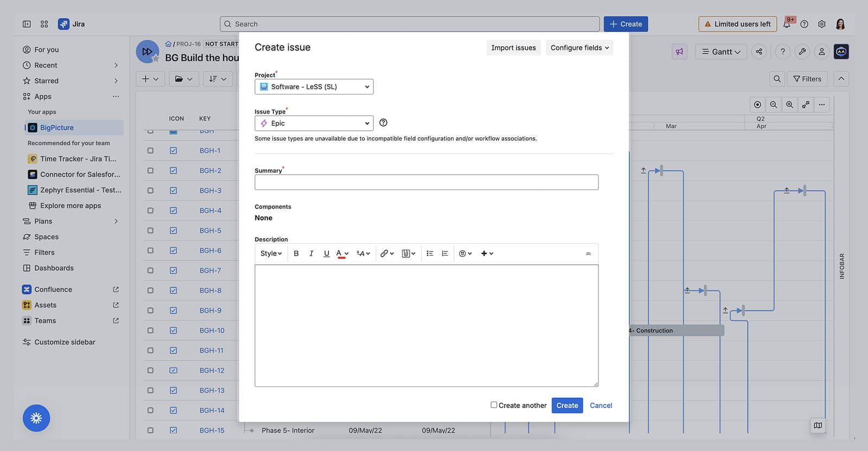Insert numbered list in description
This screenshot has width=868, height=451.
click(x=445, y=253)
